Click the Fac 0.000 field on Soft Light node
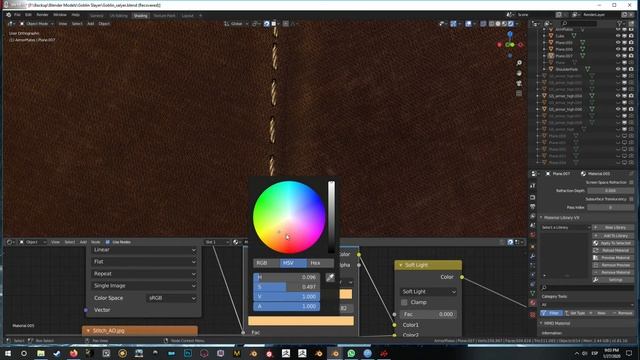640x360 pixels. tap(429, 314)
